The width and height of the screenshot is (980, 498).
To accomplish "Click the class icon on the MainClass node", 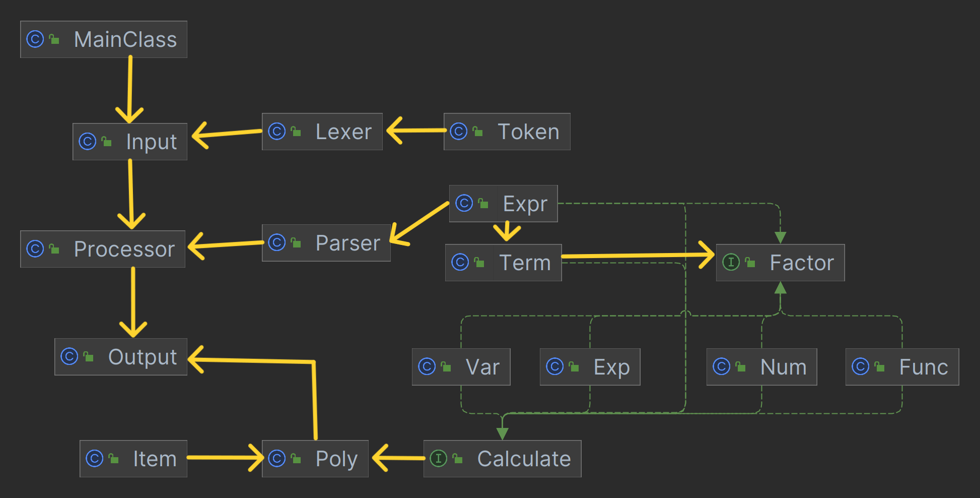I will pos(35,39).
